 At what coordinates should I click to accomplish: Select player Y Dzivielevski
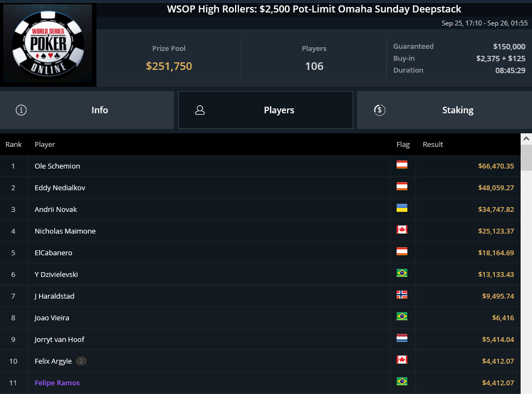(56, 275)
